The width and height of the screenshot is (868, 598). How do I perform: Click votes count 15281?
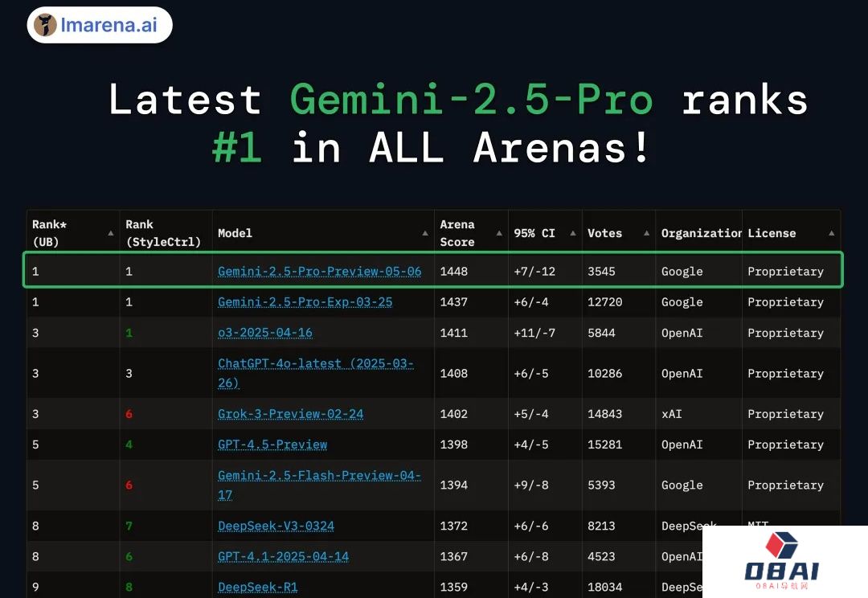point(605,444)
